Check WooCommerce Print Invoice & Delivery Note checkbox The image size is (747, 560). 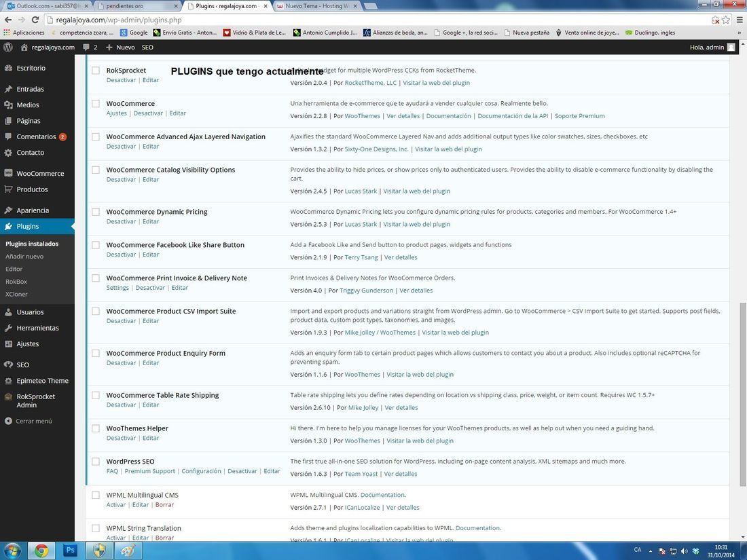pos(96,278)
